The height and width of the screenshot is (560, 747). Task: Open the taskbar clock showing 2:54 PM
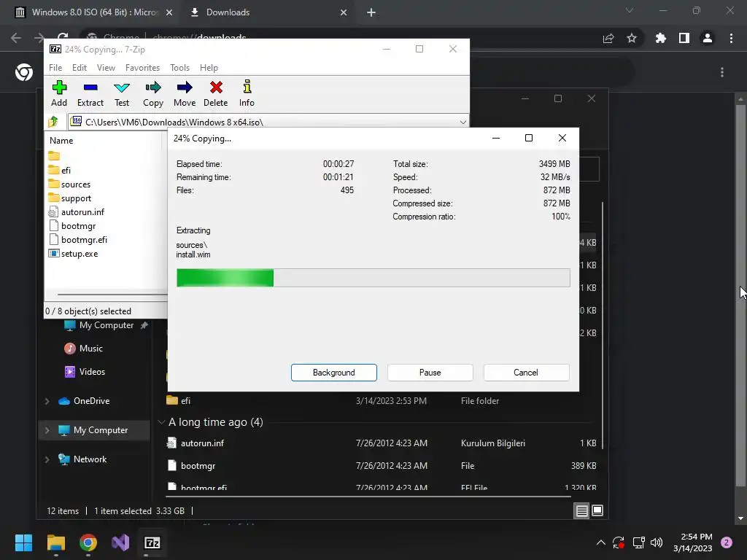pos(693,542)
